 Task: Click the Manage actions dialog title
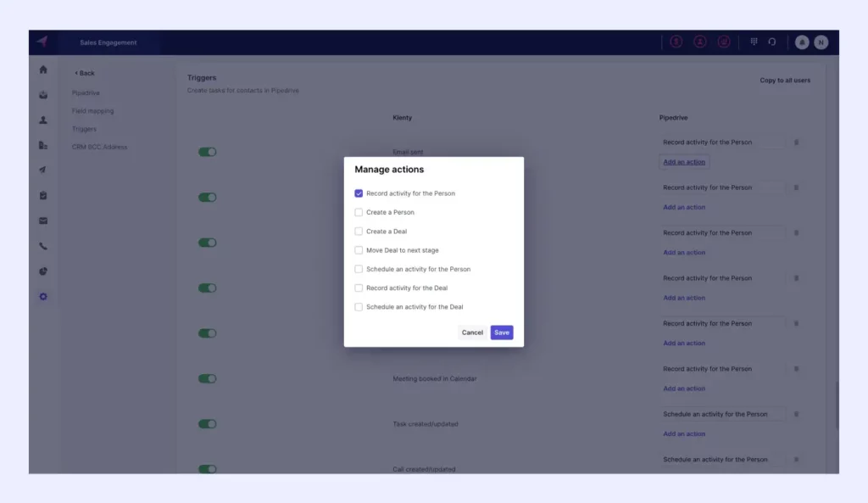389,170
